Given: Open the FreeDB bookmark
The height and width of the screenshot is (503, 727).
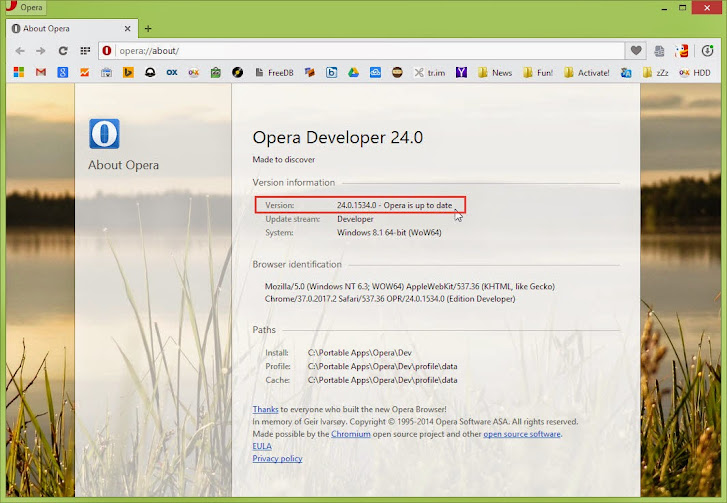Looking at the screenshot, I should [274, 72].
